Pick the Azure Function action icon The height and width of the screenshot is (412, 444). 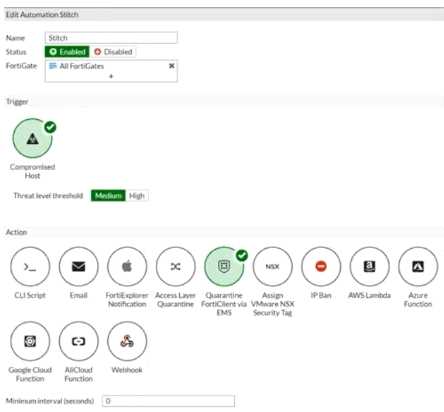pyautogui.click(x=418, y=266)
